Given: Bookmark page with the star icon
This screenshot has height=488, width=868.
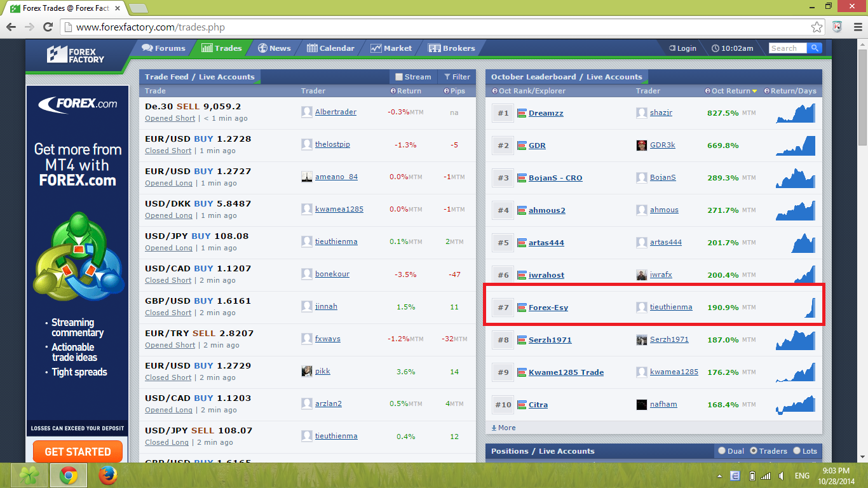Looking at the screenshot, I should pos(817,27).
